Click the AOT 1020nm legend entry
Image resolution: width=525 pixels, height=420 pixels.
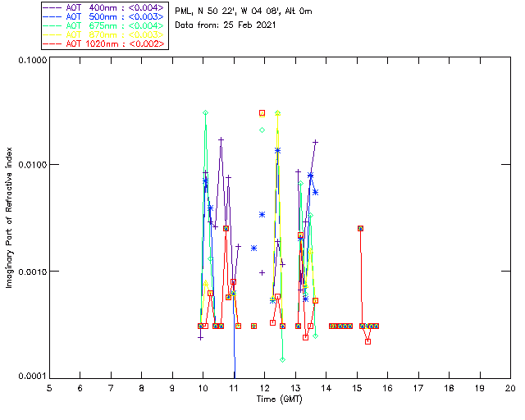(x=103, y=43)
